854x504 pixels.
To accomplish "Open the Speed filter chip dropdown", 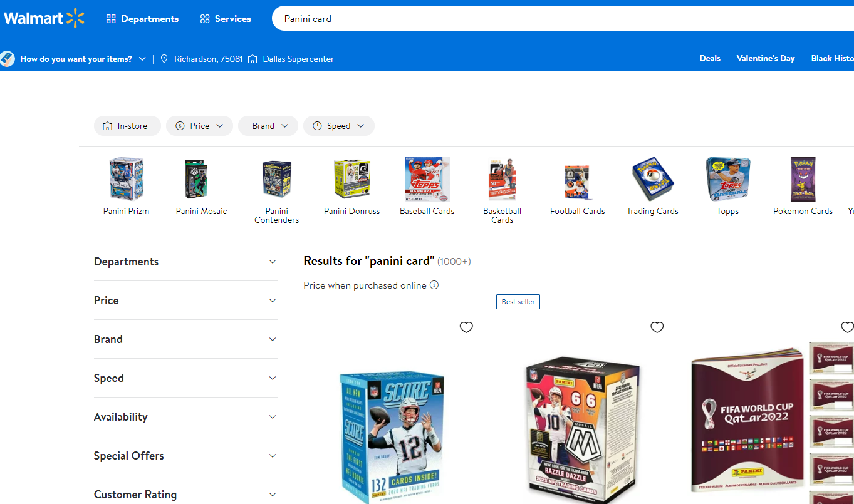I will pos(339,126).
